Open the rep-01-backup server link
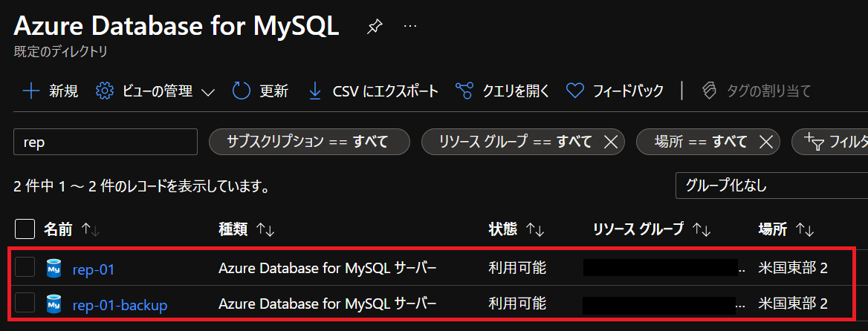The height and width of the screenshot is (331, 868). (120, 305)
